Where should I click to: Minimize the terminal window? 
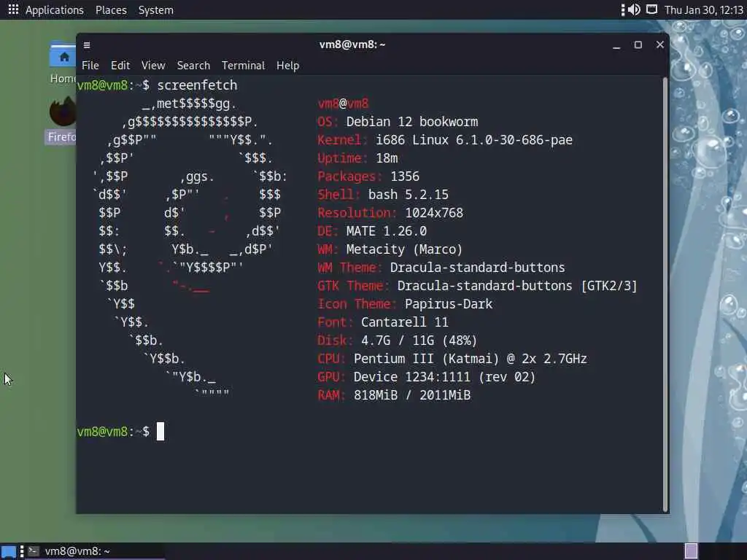point(616,45)
